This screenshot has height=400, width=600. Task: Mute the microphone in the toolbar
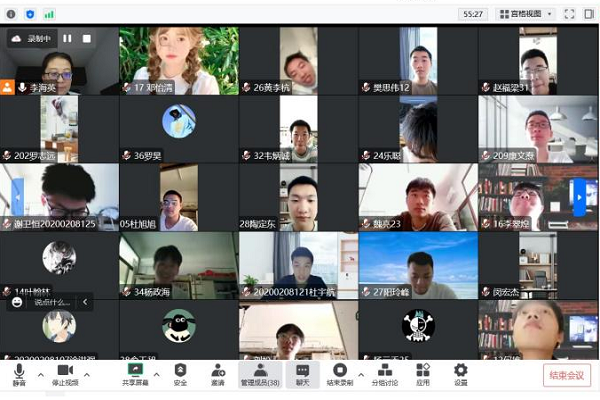click(19, 374)
